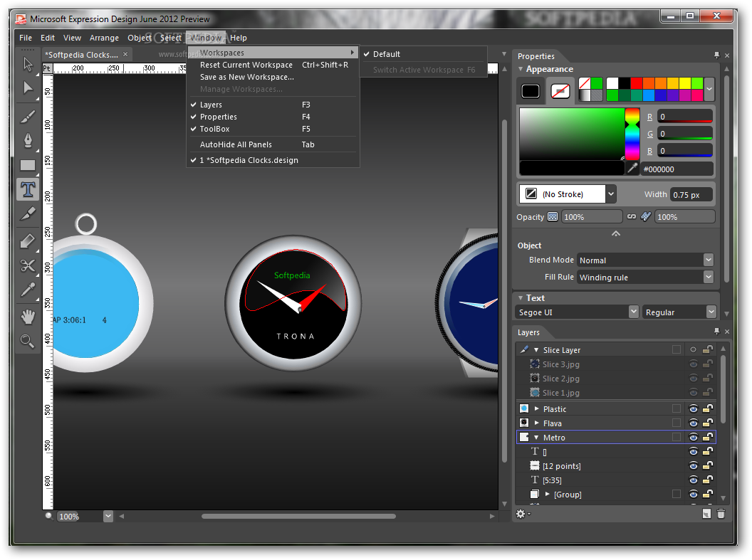Select the Scissors tool
This screenshot has height=560, width=752.
pyautogui.click(x=28, y=265)
